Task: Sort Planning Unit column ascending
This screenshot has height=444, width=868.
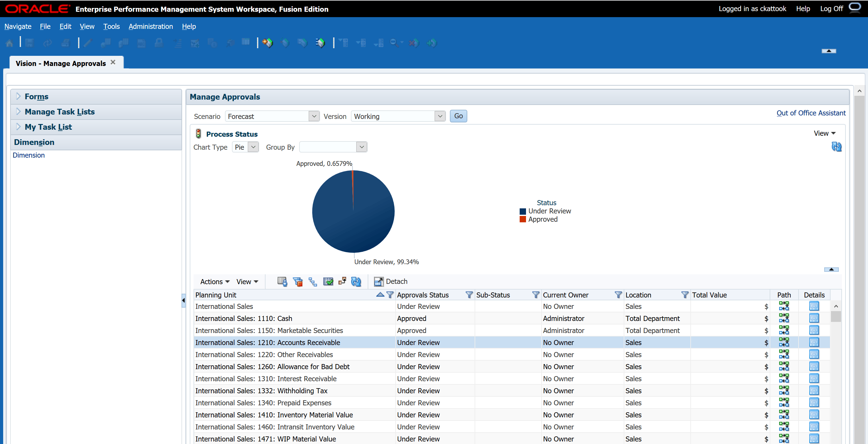Action: tap(380, 294)
